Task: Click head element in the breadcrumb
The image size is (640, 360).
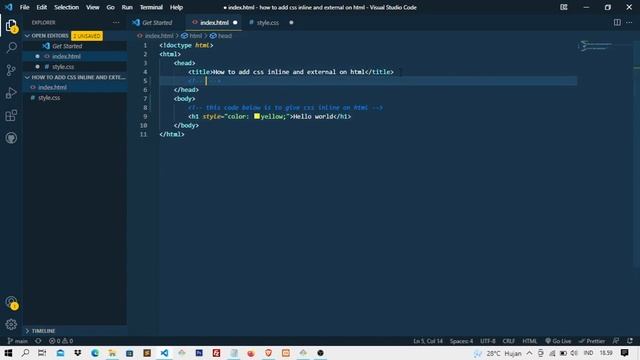Action: (221, 36)
